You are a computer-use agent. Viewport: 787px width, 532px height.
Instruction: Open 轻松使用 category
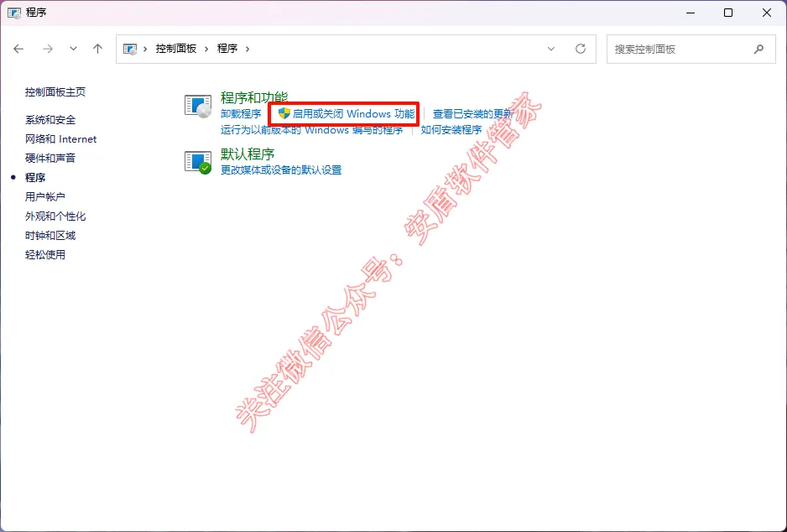(x=45, y=255)
